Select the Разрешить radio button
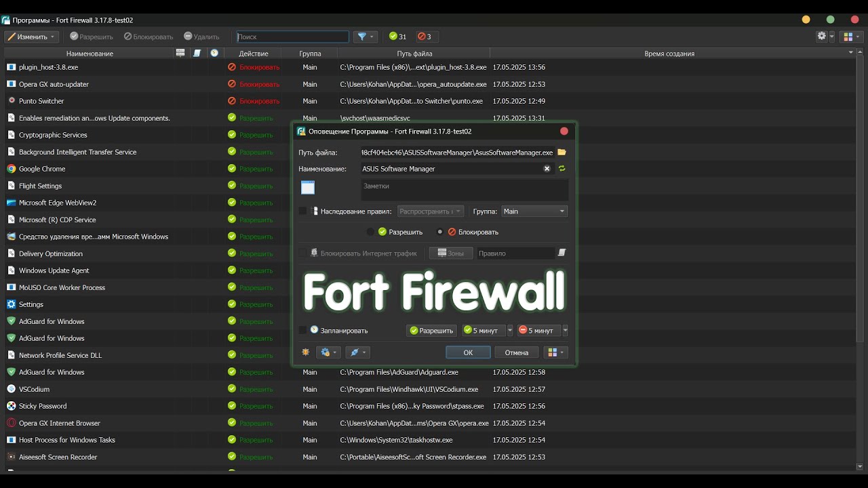 point(370,232)
